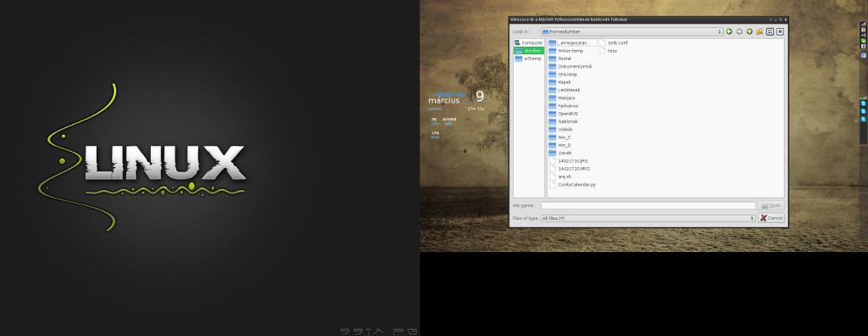Screen dimensions: 868x336
Task: Select the Képek folder
Action: point(560,82)
